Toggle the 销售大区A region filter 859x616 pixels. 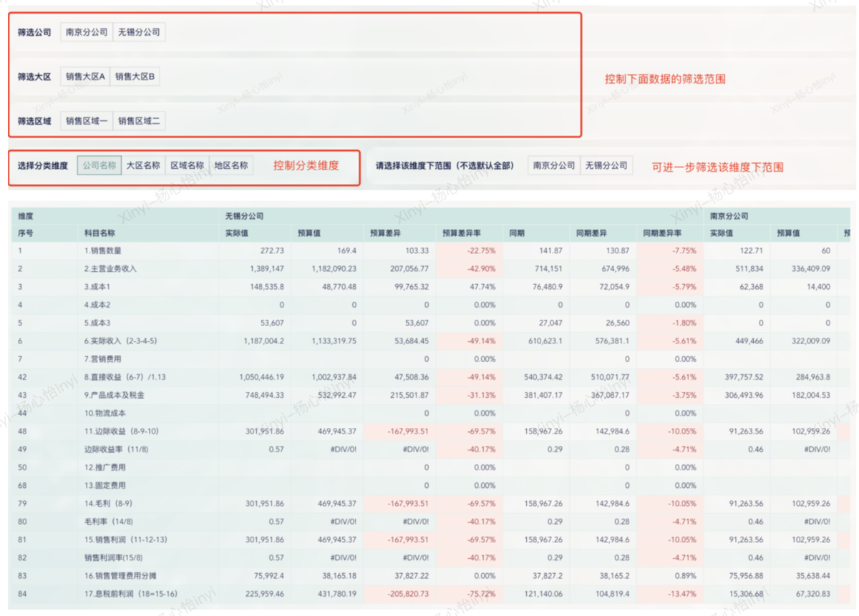pyautogui.click(x=84, y=76)
